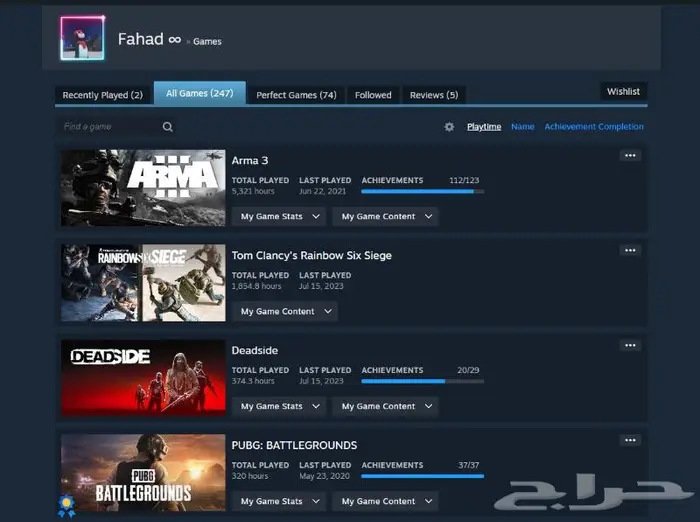Click Fahad's profile avatar

click(82, 39)
